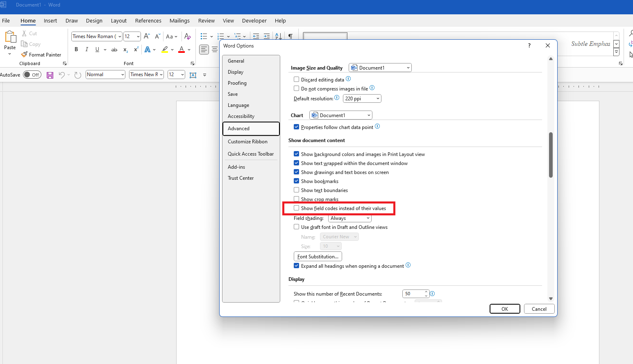633x364 pixels.
Task: Confirm settings with OK button
Action: click(505, 308)
